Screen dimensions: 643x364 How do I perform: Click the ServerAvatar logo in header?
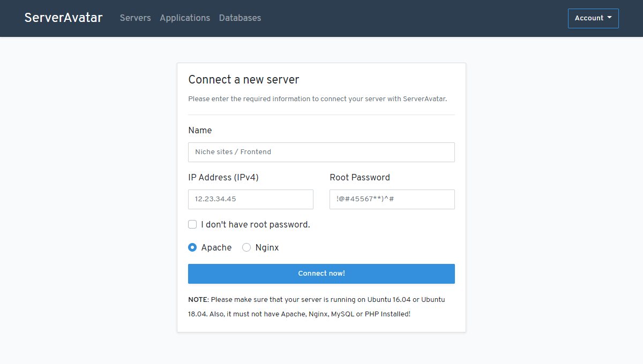pyautogui.click(x=63, y=18)
